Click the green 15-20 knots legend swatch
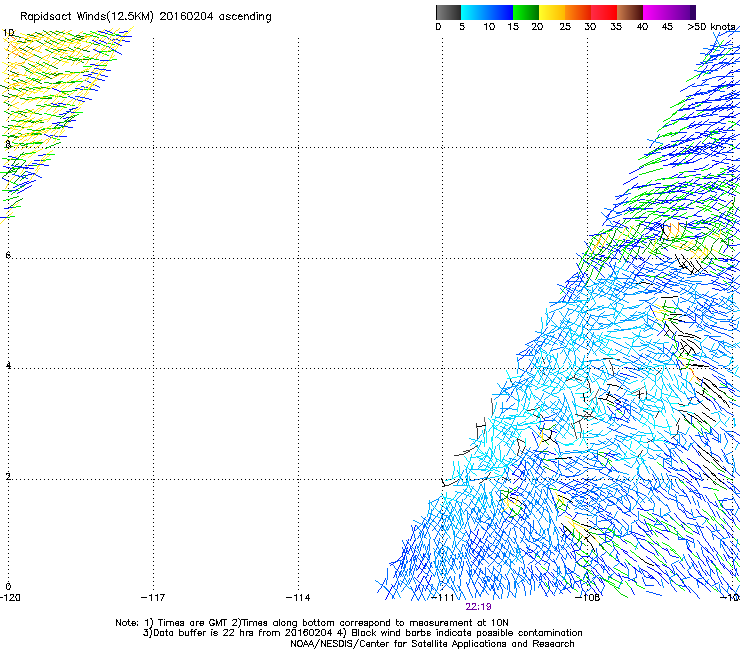This screenshot has width=740, height=650. (x=526, y=12)
